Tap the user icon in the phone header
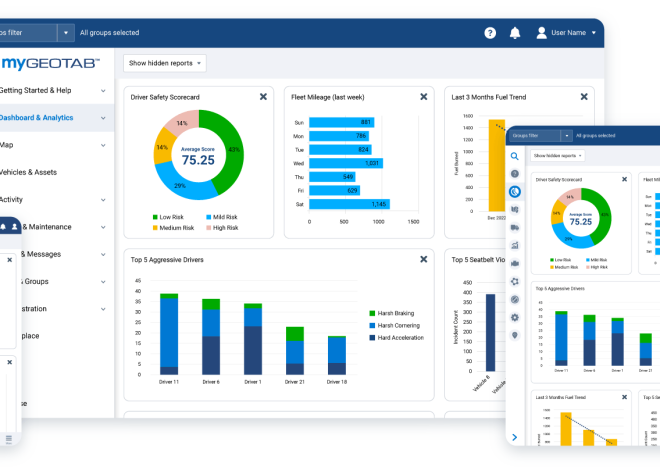This screenshot has height=470, width=660. (x=14, y=227)
